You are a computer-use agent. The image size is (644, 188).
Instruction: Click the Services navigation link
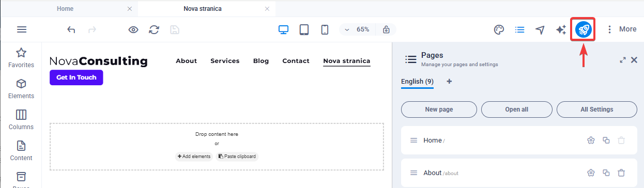pos(225,61)
